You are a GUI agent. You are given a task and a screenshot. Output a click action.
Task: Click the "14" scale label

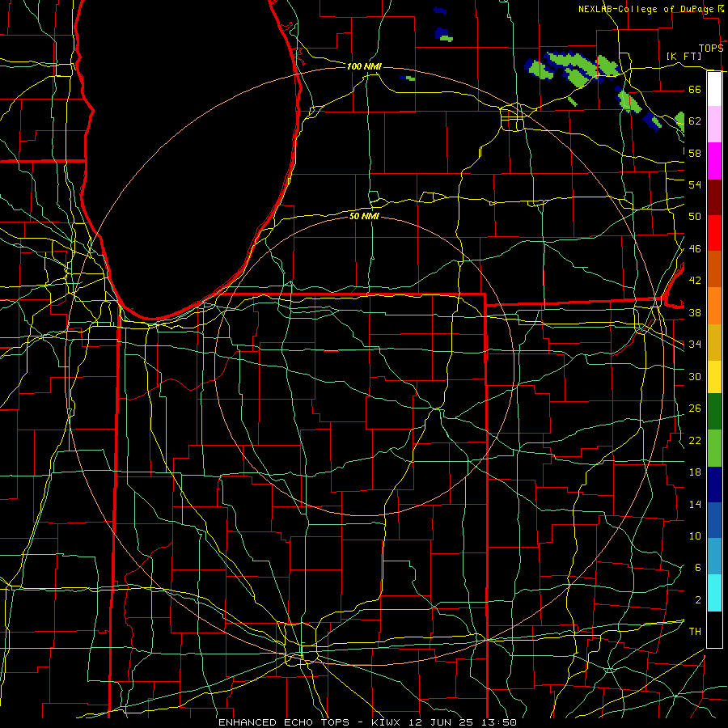(695, 504)
